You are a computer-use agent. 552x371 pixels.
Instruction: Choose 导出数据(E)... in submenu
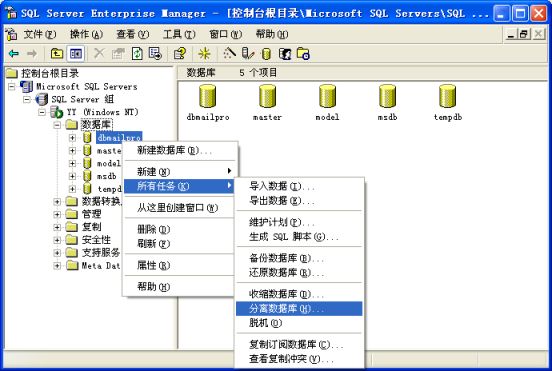tap(299, 200)
